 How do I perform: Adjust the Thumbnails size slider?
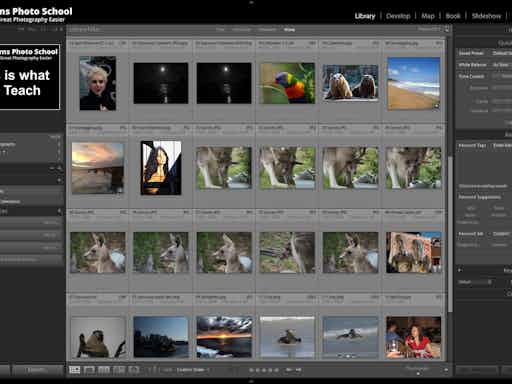coord(418,373)
